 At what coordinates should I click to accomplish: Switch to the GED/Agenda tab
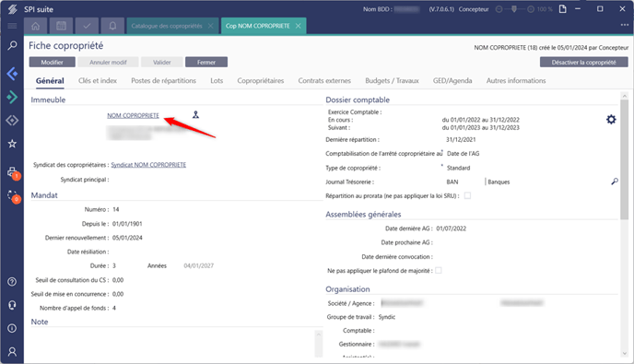point(452,80)
